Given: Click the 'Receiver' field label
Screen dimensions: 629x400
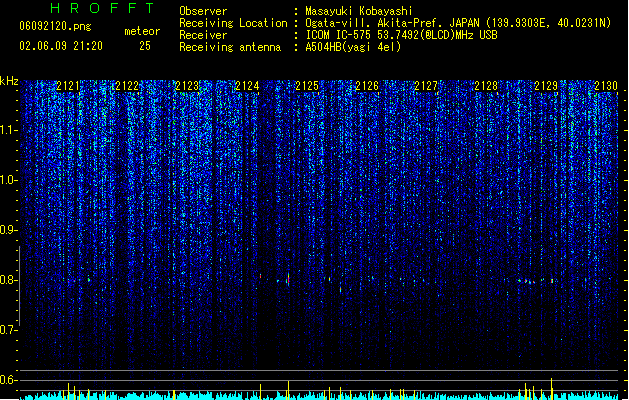Looking at the screenshot, I should (203, 35).
